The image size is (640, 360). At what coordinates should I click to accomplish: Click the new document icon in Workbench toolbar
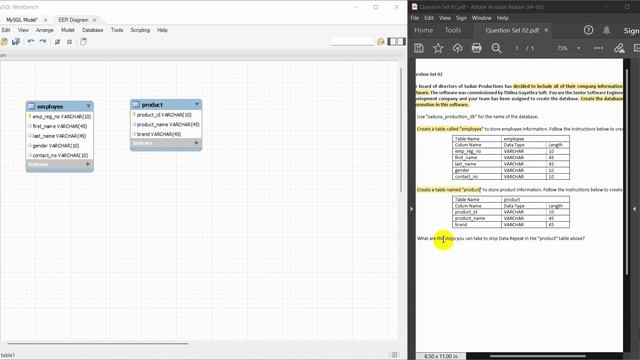[83, 42]
